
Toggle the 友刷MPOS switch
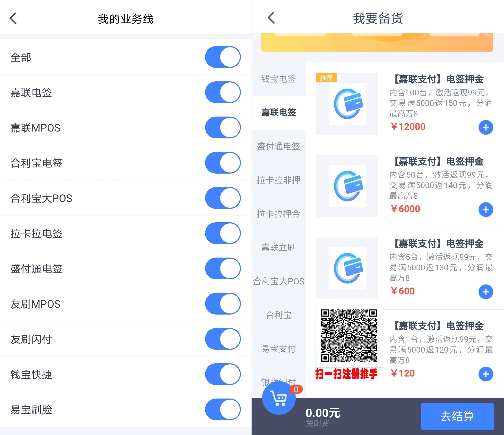pos(223,304)
